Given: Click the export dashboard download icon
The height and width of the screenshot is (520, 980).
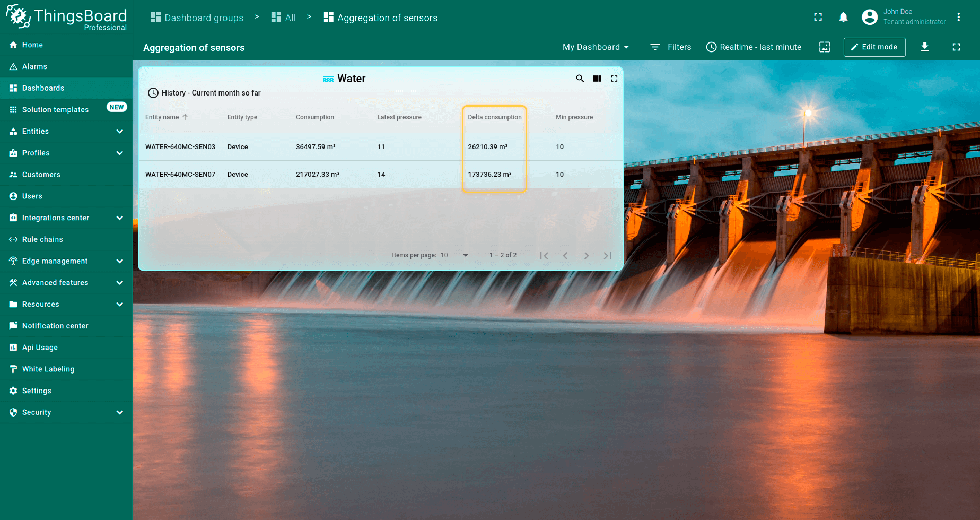Looking at the screenshot, I should [924, 47].
